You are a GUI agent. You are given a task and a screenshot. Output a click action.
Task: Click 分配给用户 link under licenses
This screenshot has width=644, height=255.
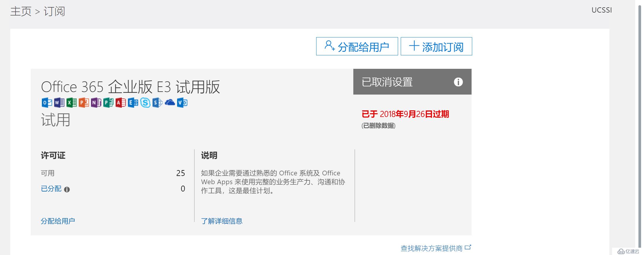[58, 221]
